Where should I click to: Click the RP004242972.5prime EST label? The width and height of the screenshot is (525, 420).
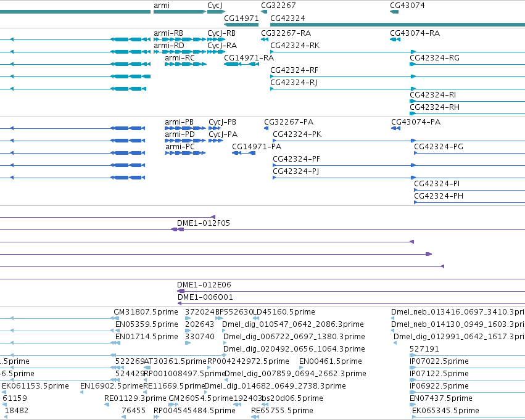click(248, 362)
